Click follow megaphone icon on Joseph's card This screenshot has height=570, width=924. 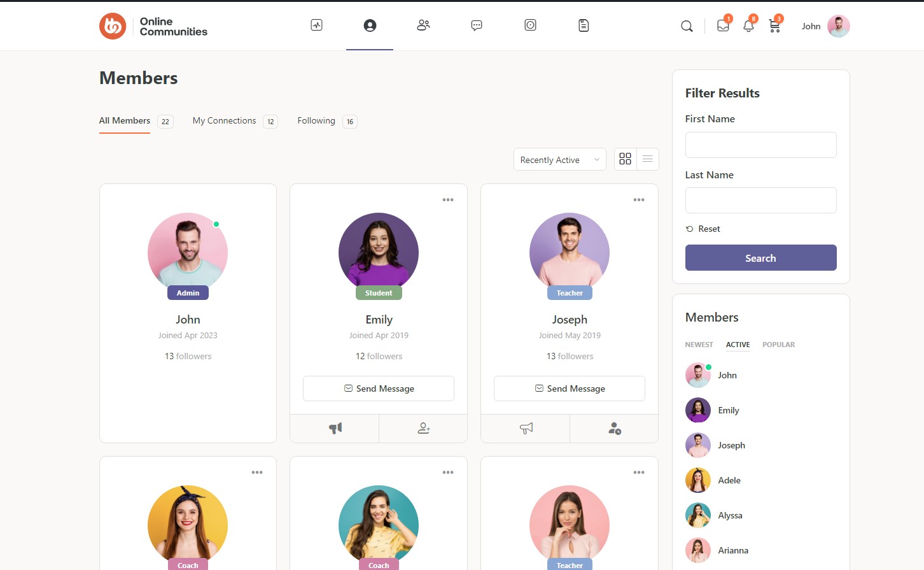point(526,429)
